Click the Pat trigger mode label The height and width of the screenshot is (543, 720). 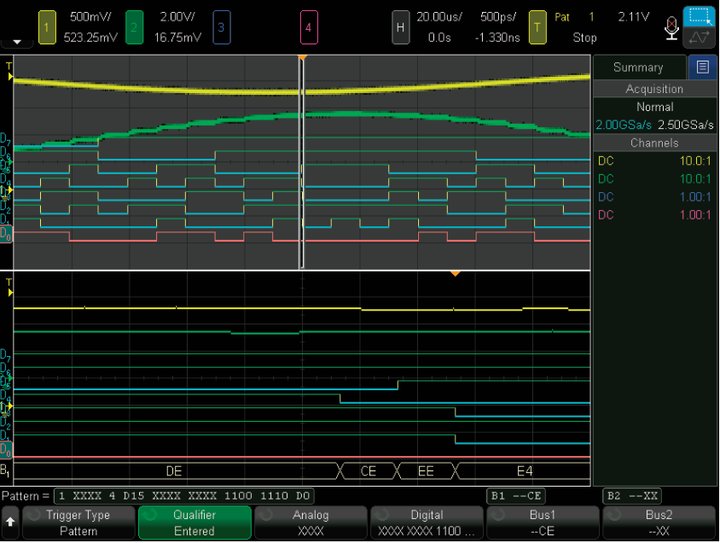[x=562, y=17]
